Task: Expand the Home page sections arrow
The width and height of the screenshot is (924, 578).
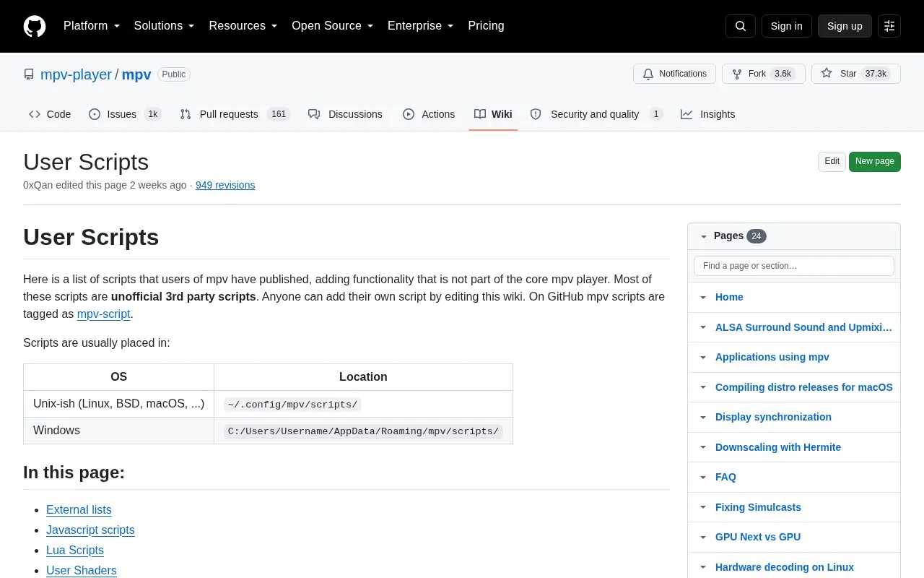Action: [x=703, y=297]
